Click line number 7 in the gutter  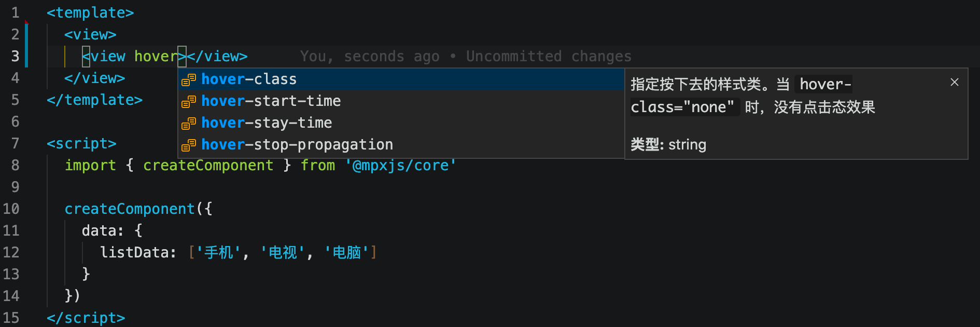pos(15,143)
